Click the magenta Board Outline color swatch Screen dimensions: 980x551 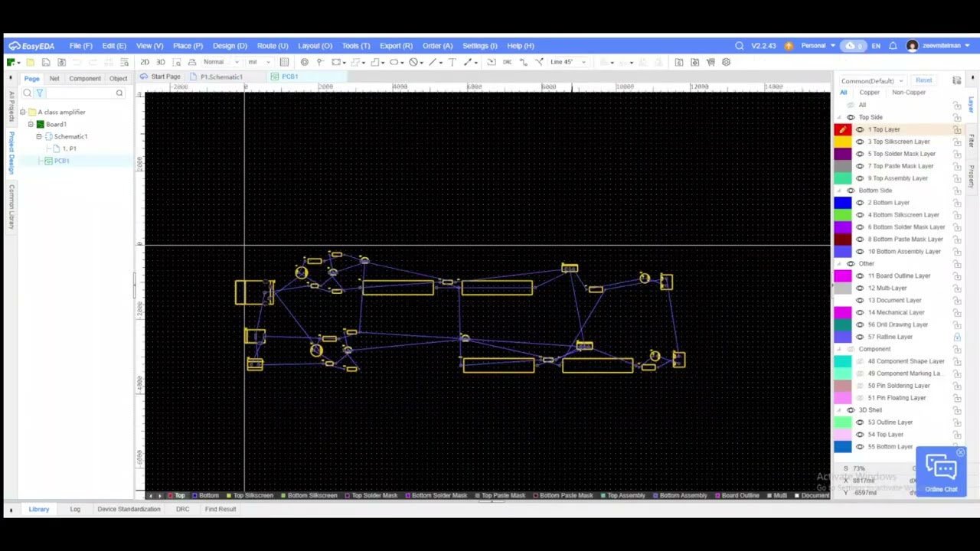click(842, 276)
